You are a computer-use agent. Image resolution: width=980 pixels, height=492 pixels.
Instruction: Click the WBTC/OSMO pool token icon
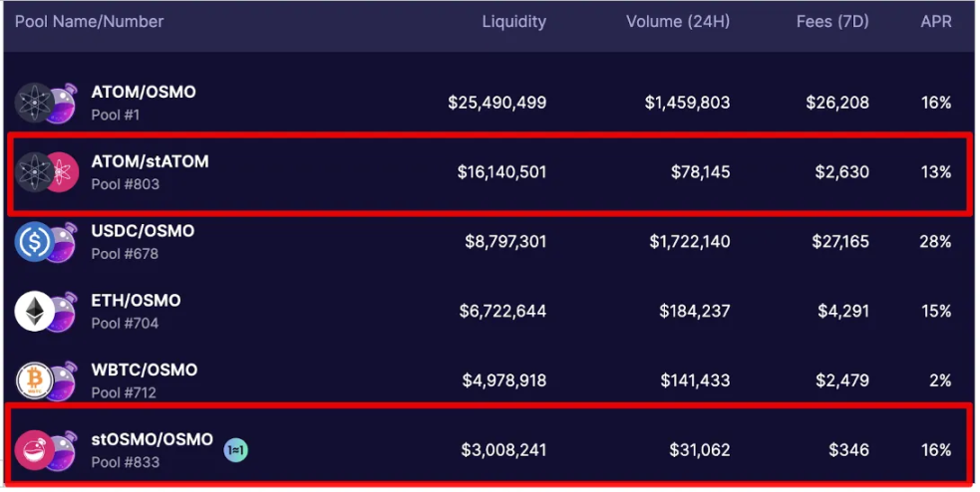click(47, 380)
